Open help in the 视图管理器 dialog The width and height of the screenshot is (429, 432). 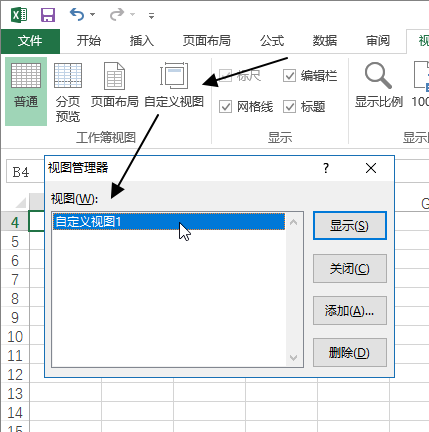pyautogui.click(x=326, y=168)
